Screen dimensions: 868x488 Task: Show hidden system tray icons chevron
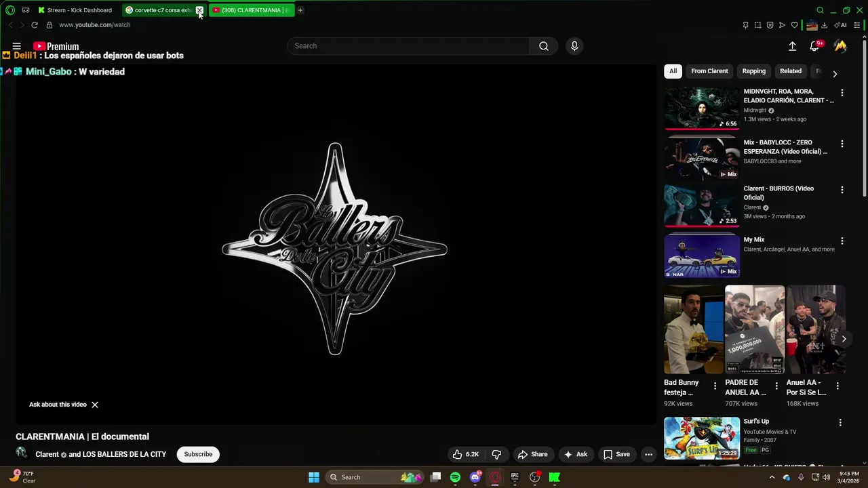coord(772,477)
